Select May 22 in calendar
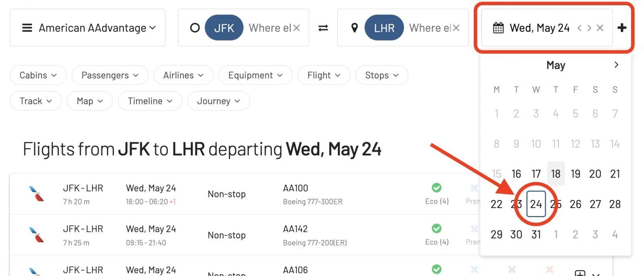Viewport: 644px width, 276px height. point(497,204)
